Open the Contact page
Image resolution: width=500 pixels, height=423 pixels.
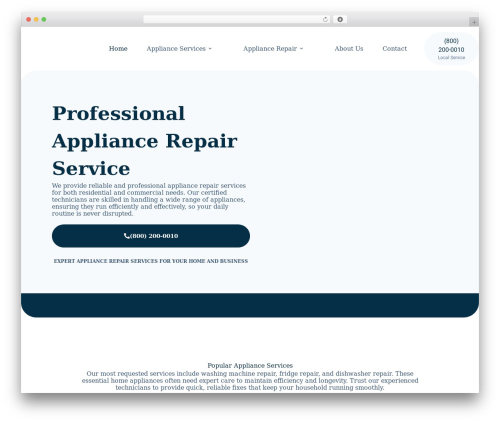[x=395, y=49]
